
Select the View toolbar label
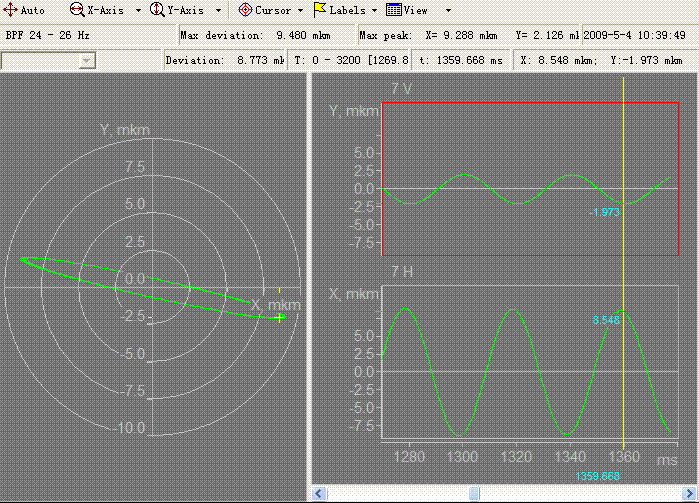pyautogui.click(x=415, y=10)
